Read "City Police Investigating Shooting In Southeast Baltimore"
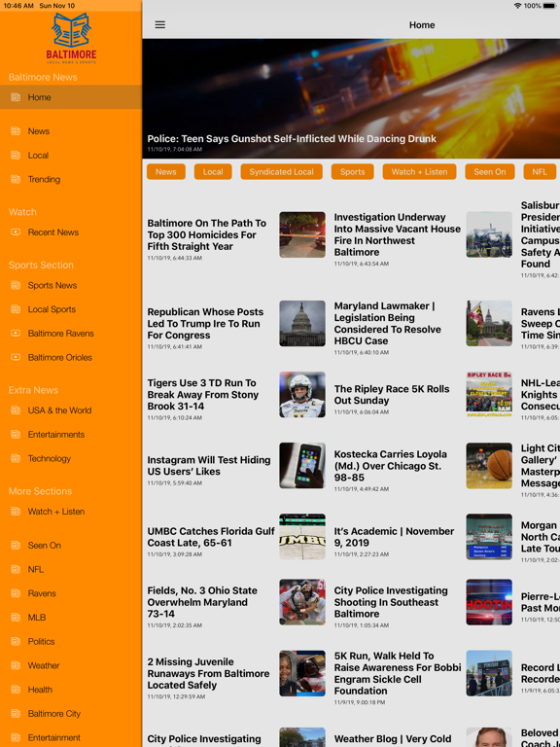 tap(391, 602)
